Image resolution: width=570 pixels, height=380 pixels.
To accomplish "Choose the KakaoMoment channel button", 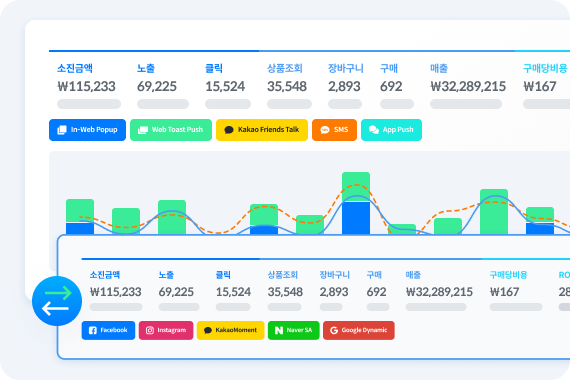I will [230, 330].
